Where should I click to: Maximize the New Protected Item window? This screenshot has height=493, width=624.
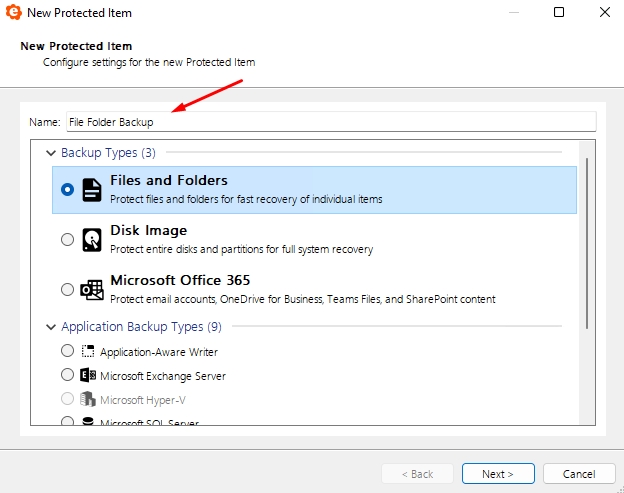tap(559, 12)
